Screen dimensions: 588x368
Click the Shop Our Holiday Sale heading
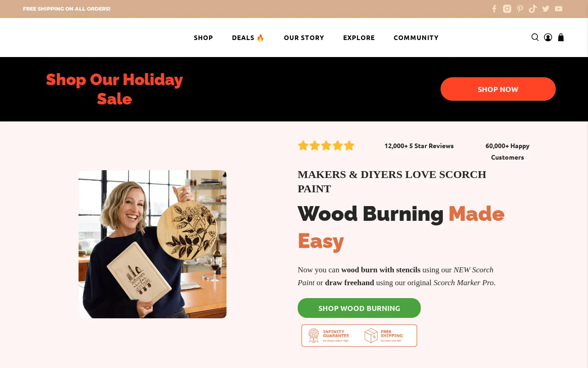(114, 89)
